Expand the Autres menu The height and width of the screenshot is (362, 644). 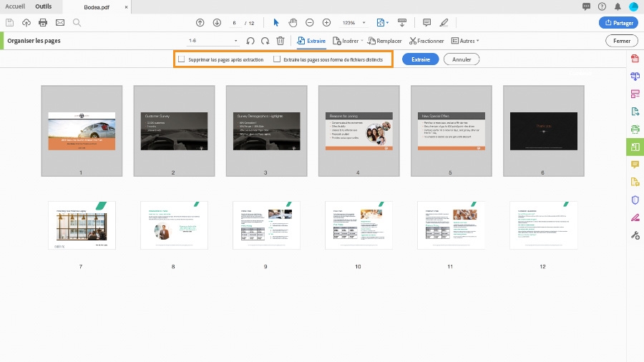[465, 41]
